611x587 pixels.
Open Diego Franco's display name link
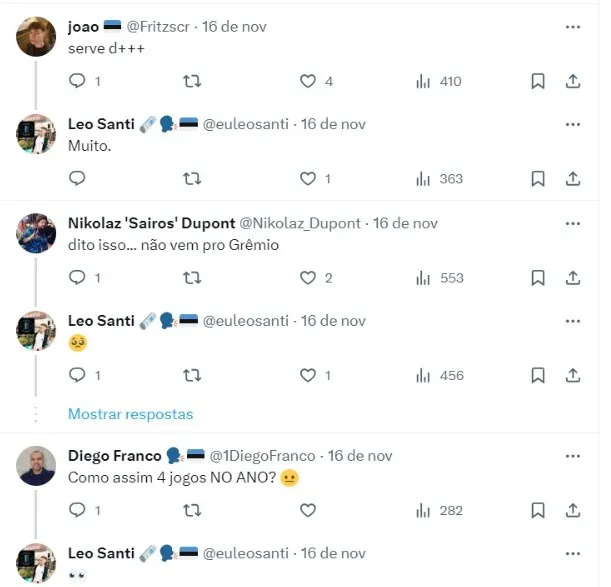(x=114, y=455)
